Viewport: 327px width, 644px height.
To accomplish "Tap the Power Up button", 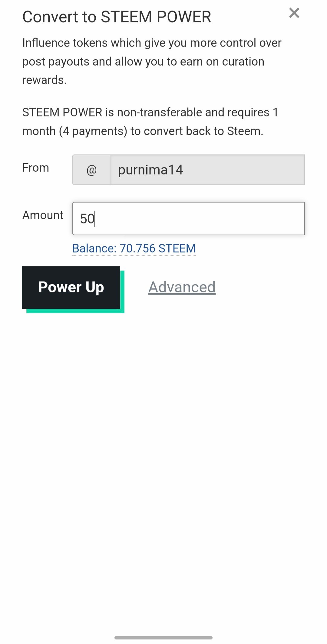I will (x=71, y=288).
